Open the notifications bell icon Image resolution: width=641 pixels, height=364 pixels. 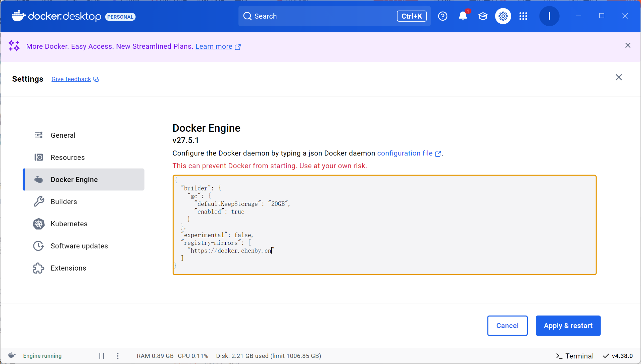pos(463,16)
